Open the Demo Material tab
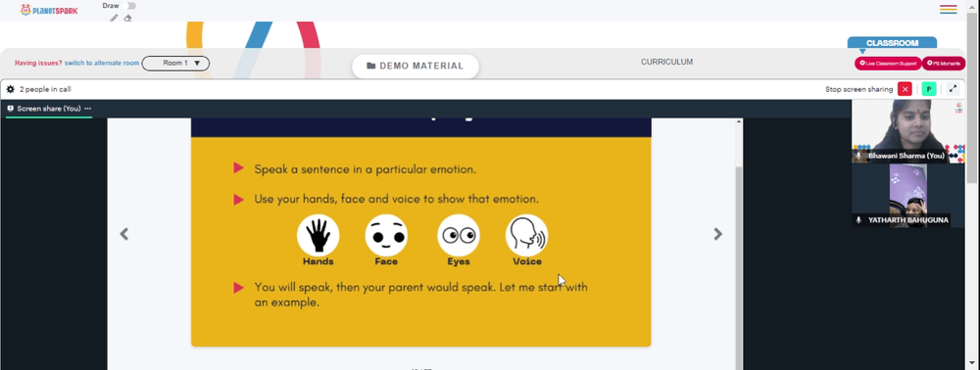 (x=415, y=67)
